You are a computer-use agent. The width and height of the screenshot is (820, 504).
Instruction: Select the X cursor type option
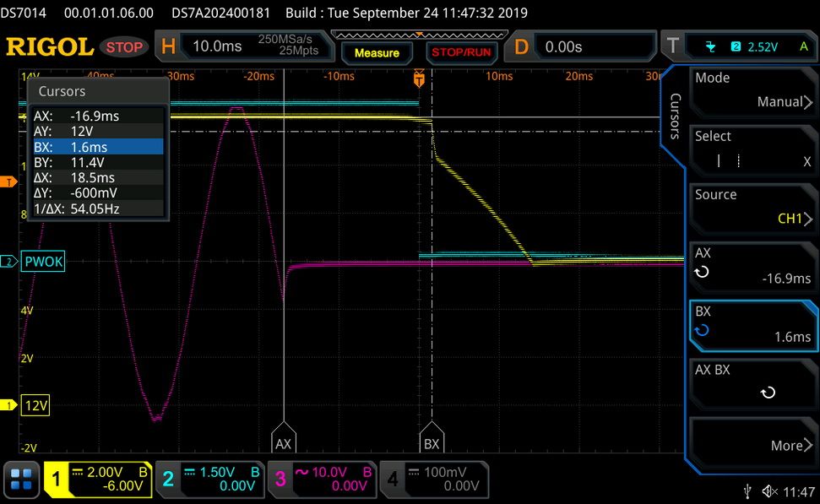807,161
